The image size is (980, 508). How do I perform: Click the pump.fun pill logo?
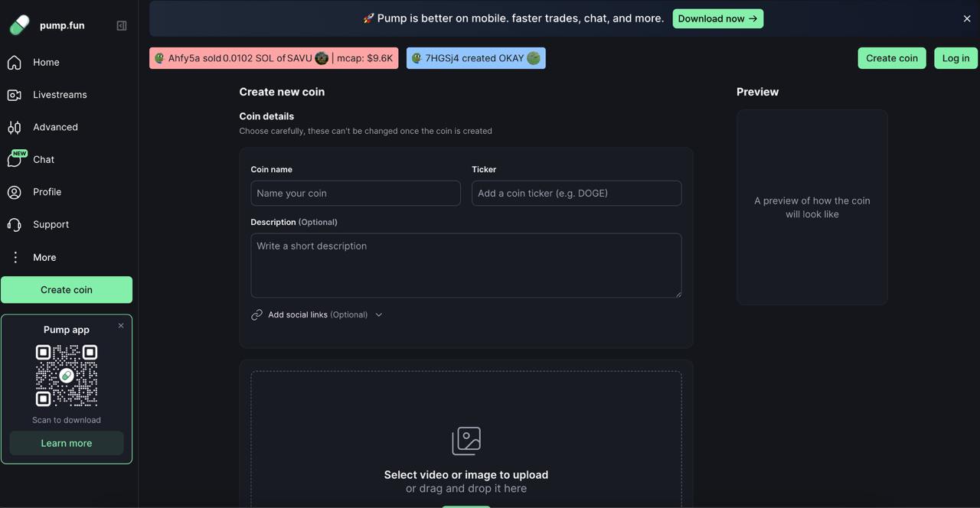(19, 25)
